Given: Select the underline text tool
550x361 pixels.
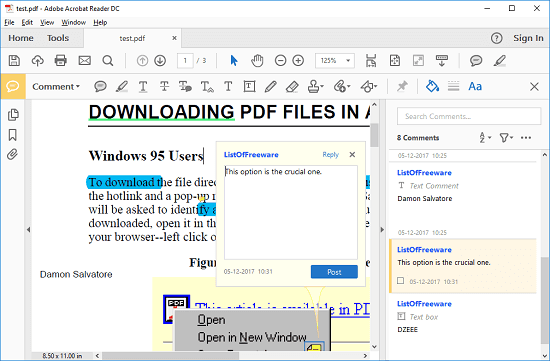Looking at the screenshot, I should point(143,86).
